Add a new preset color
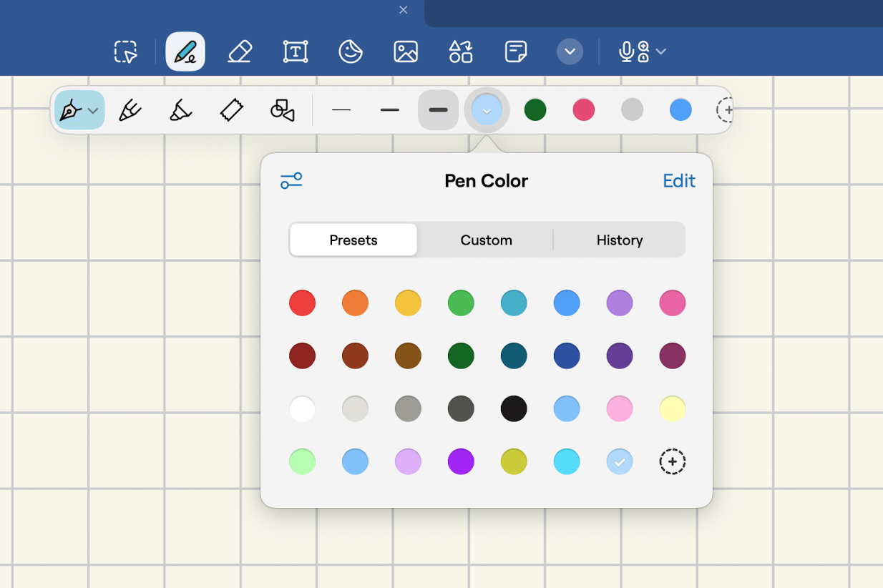 [x=673, y=461]
